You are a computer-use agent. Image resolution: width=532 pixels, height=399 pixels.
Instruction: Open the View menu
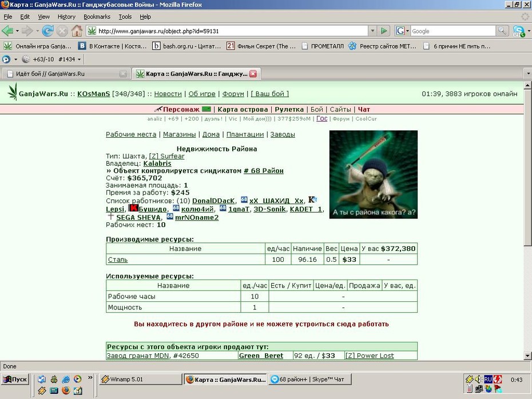[43, 17]
